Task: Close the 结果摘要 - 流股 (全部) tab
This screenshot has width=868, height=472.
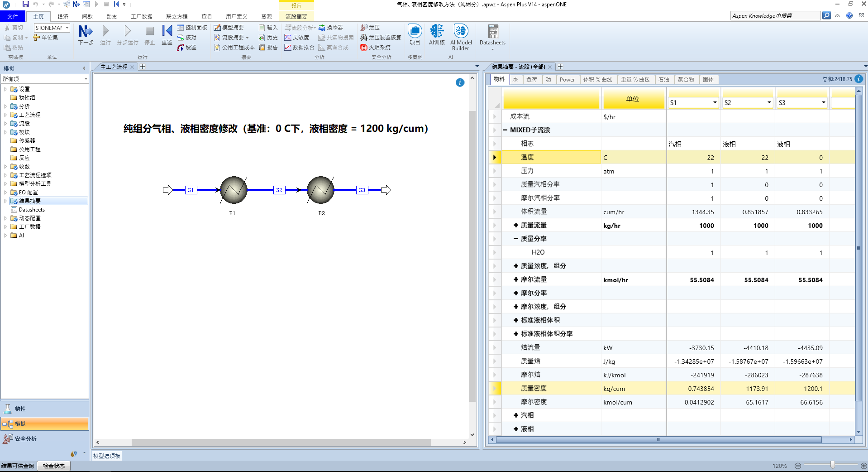Action: (550, 67)
